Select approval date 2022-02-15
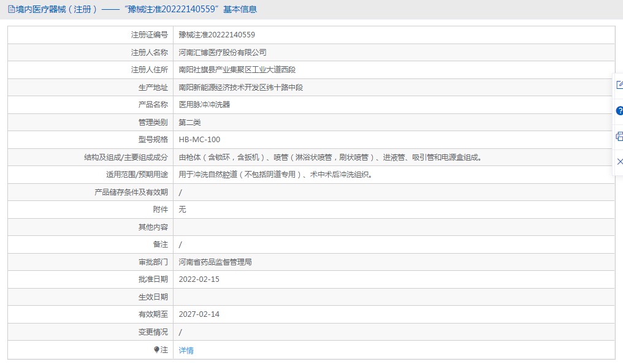623x364 pixels. coord(199,279)
